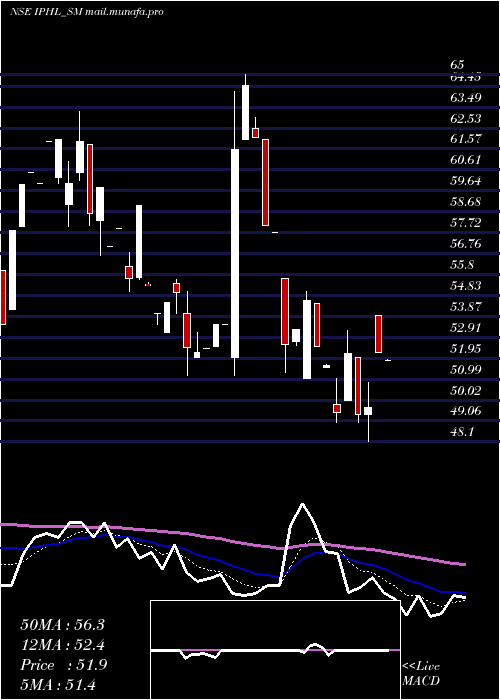
Task: Select the 57.72 price axis label
Action: 466,223
